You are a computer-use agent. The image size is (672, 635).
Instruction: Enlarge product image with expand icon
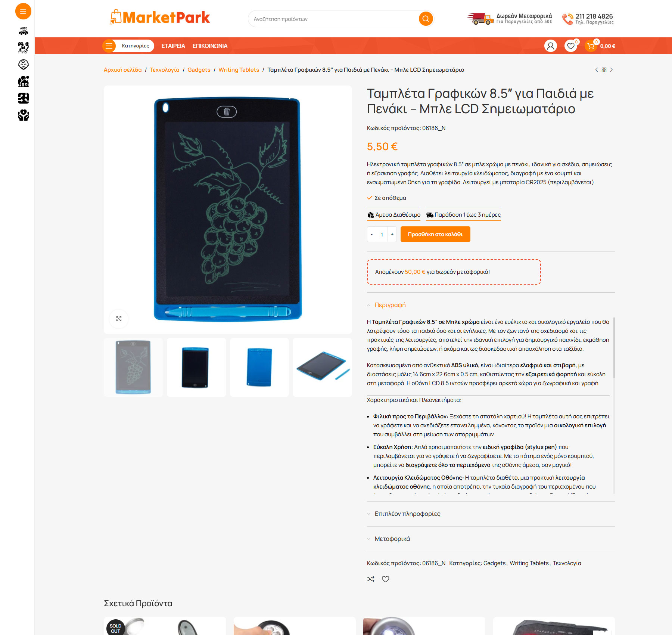pyautogui.click(x=119, y=319)
